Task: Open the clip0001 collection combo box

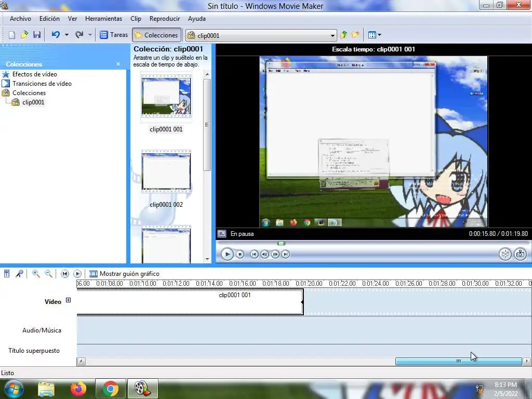Action: 261,35
